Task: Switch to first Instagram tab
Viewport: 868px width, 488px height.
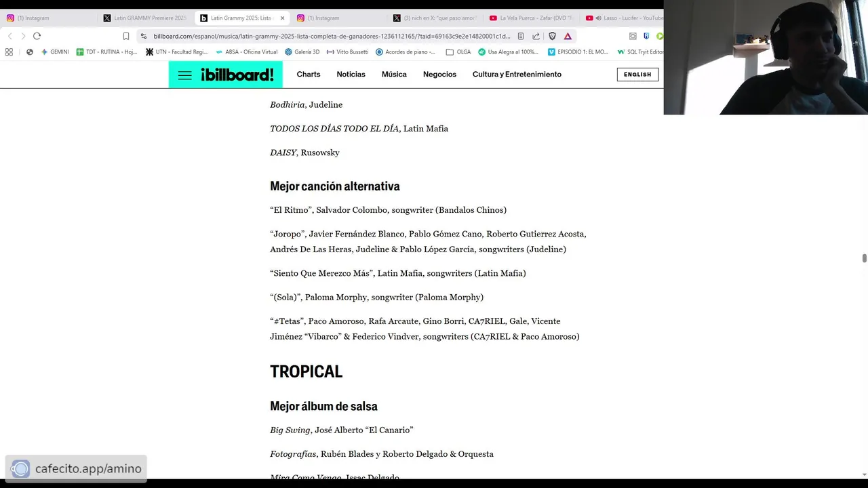Action: point(48,18)
